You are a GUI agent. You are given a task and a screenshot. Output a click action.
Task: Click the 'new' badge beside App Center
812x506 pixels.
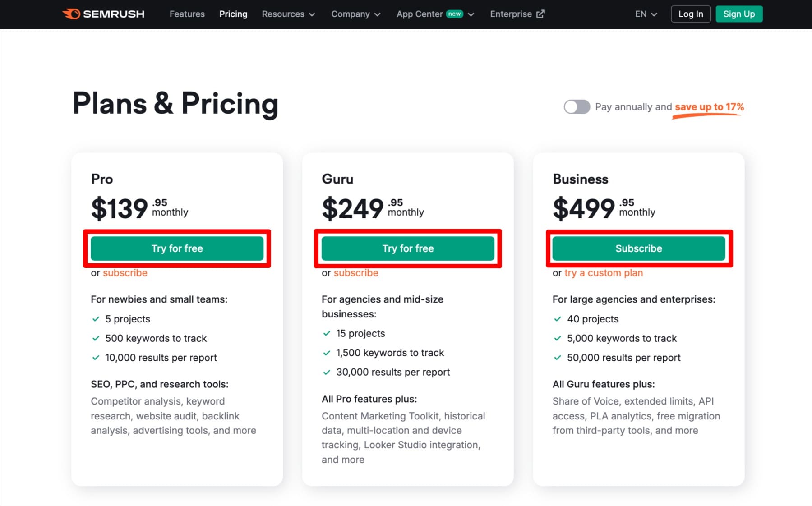pos(454,14)
